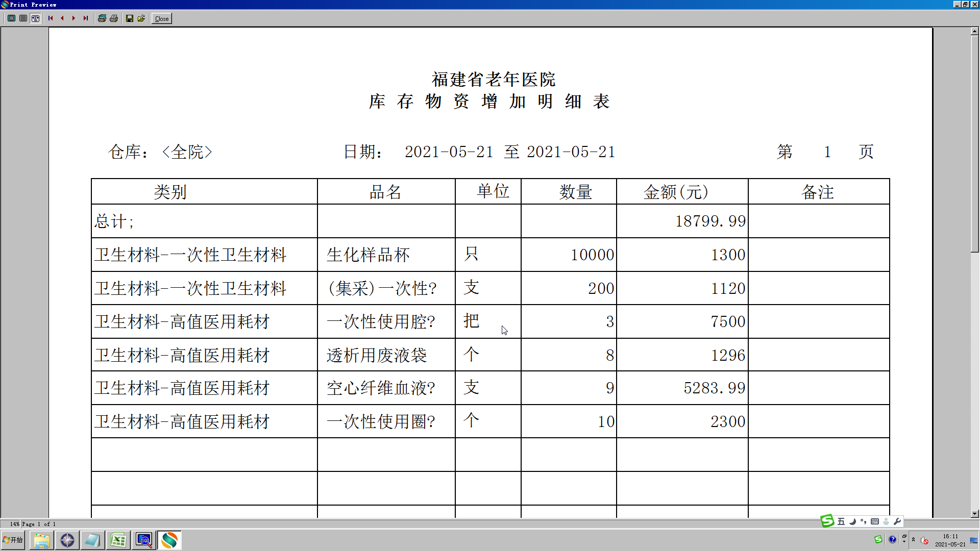Click the print icon
Image resolution: width=980 pixels, height=551 pixels.
(114, 18)
